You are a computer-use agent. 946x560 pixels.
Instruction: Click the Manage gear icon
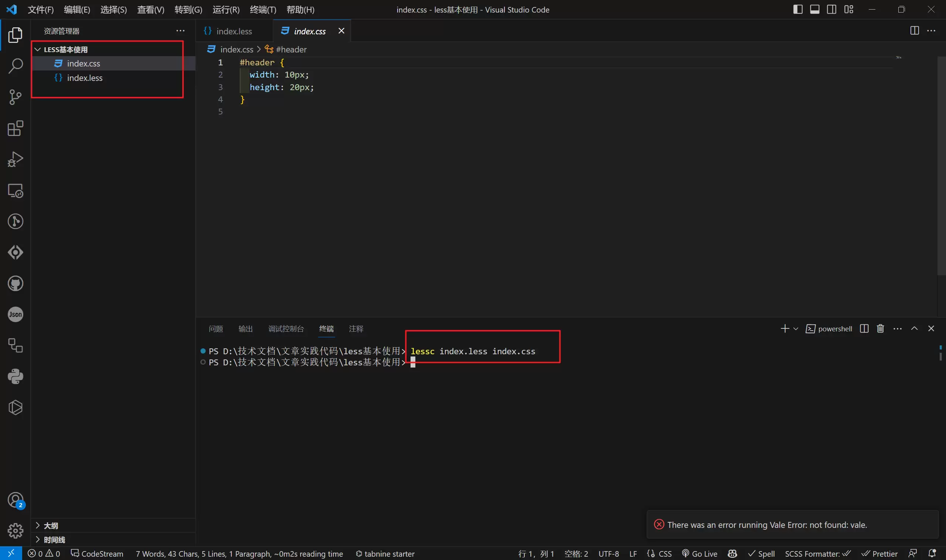point(15,530)
